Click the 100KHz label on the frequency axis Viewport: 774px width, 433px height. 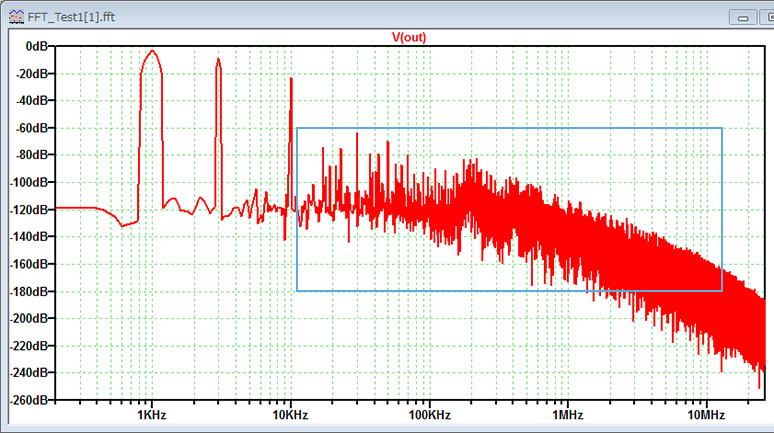point(428,414)
